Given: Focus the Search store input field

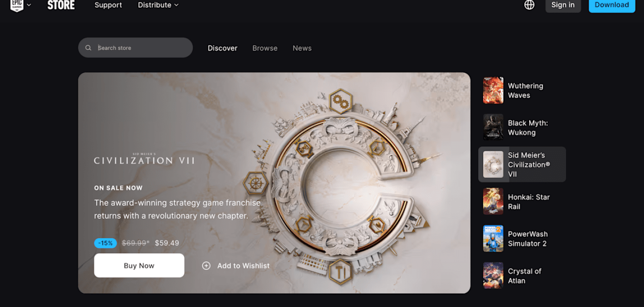Looking at the screenshot, I should 136,48.
